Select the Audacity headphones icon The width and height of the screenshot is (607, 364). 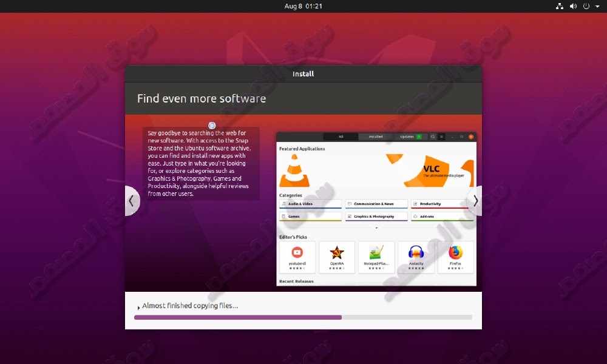coord(416,252)
